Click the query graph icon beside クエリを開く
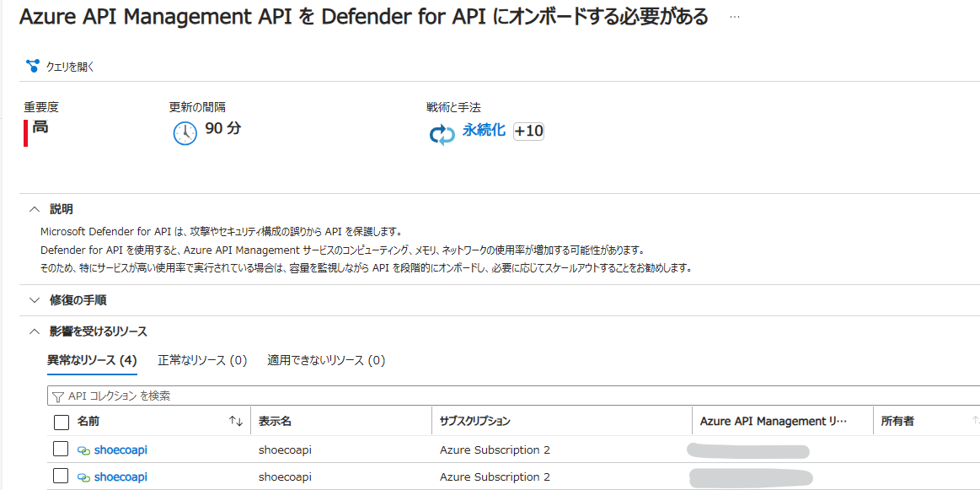The image size is (980, 490). coord(33,66)
